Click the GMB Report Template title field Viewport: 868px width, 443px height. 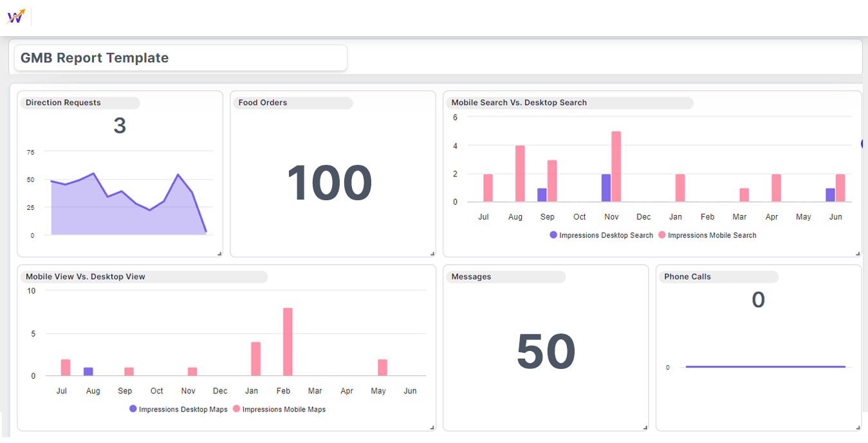(180, 58)
